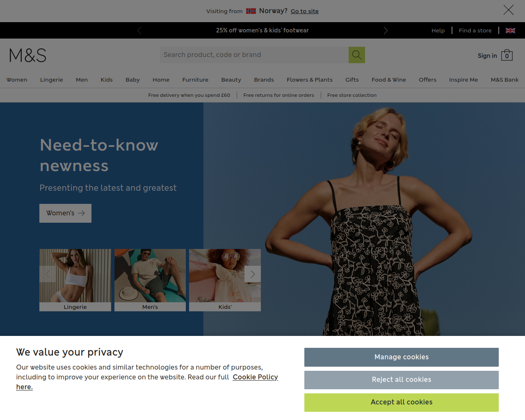Open Free returns for online orders
This screenshot has width=525, height=420.
(x=278, y=95)
